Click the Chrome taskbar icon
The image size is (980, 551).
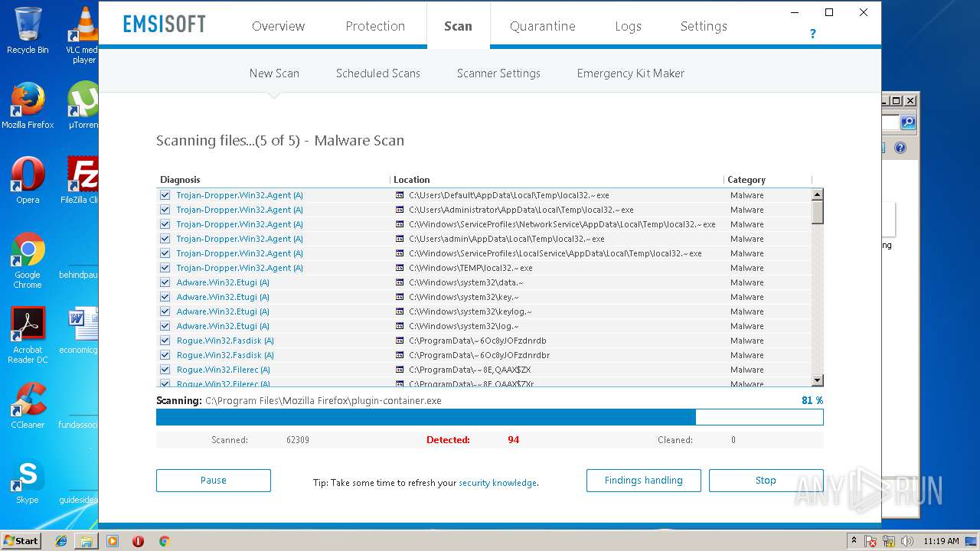coord(164,541)
